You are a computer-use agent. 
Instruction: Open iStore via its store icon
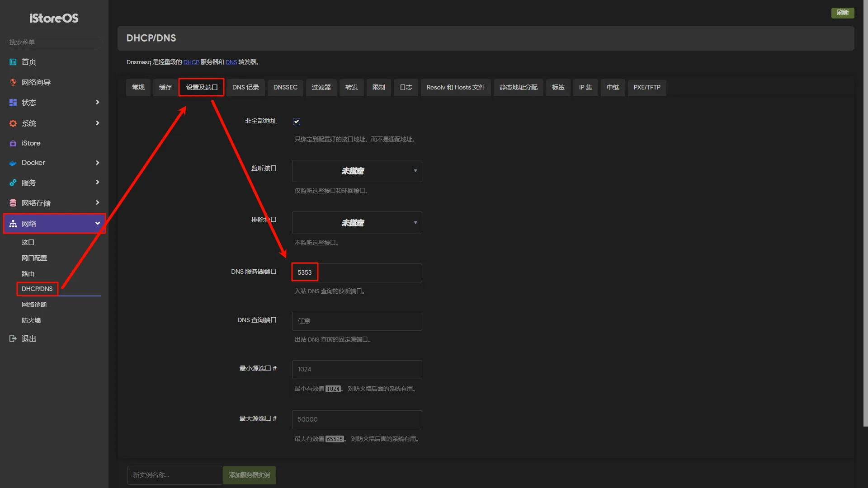pyautogui.click(x=13, y=143)
